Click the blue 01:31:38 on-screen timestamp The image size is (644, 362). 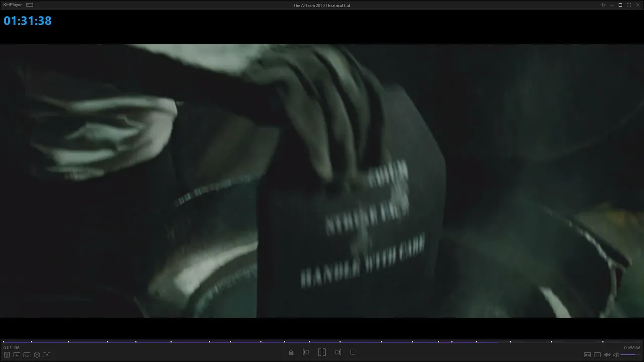click(x=28, y=21)
